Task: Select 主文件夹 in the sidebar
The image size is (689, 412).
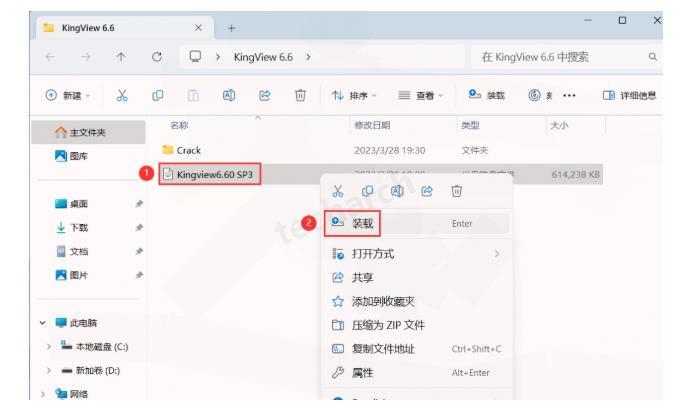Action: (x=88, y=132)
